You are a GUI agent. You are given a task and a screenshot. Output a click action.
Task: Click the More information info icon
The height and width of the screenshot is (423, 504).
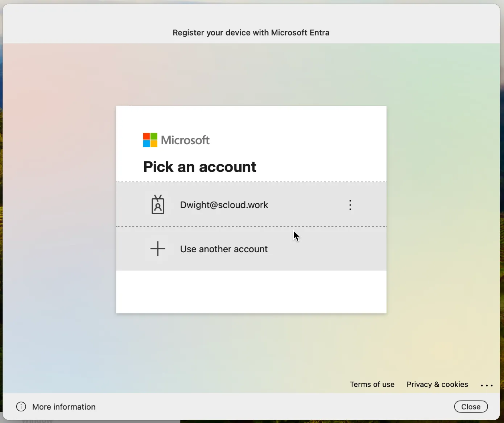point(21,407)
